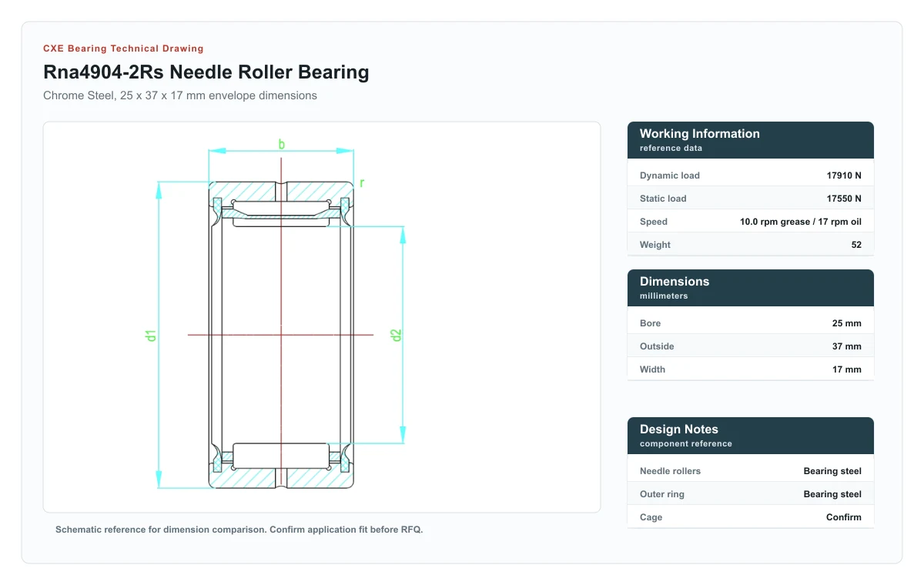Click the 'millimeters' subheading
The image size is (924, 585).
pyautogui.click(x=664, y=296)
